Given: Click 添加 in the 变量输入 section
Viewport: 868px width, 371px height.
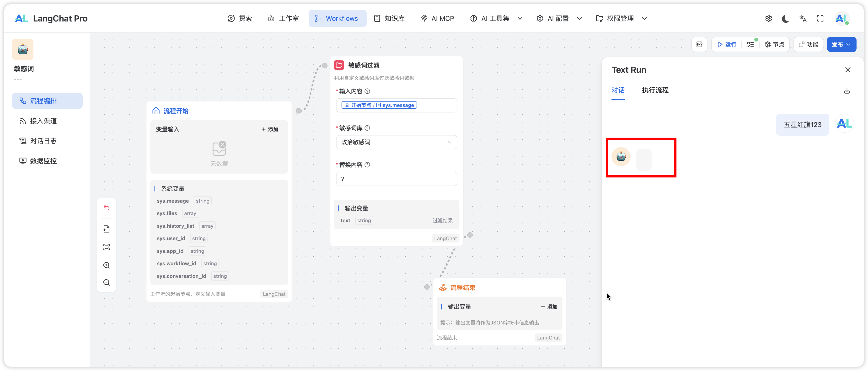Looking at the screenshot, I should click(x=270, y=129).
